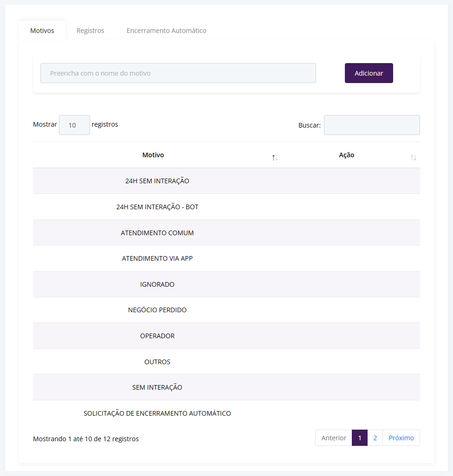Switch to the Registros tab
This screenshot has width=453, height=476.
[x=90, y=31]
